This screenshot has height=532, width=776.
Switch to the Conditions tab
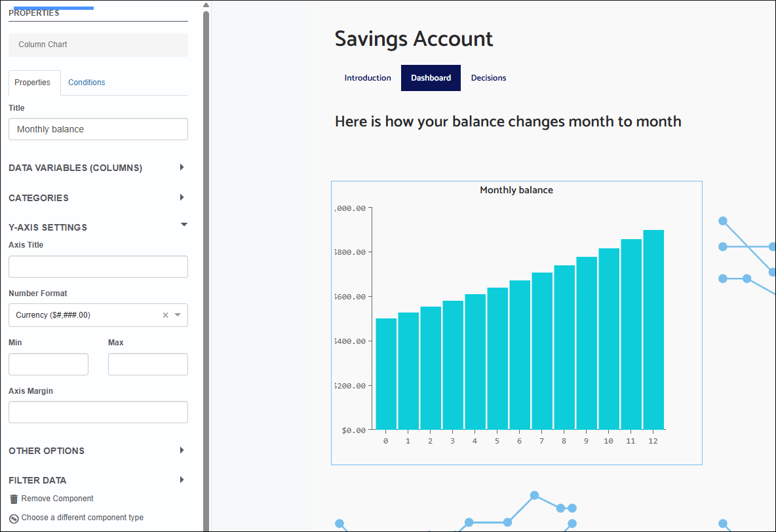pos(86,82)
